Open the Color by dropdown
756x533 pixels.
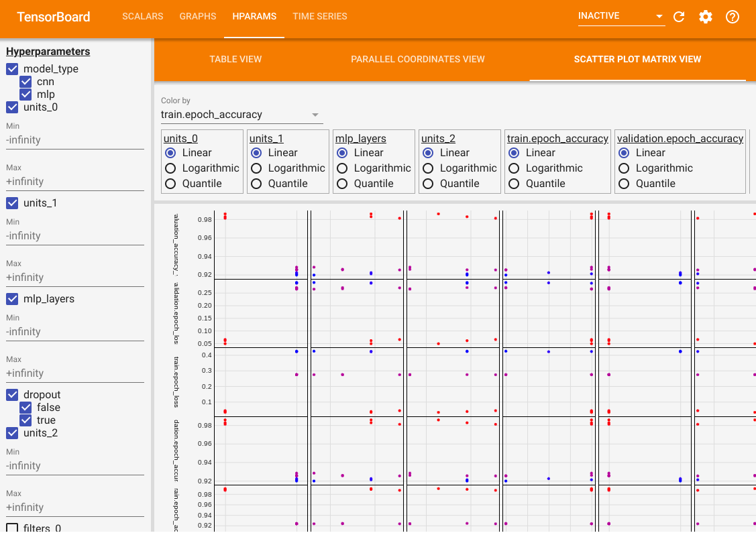click(241, 115)
